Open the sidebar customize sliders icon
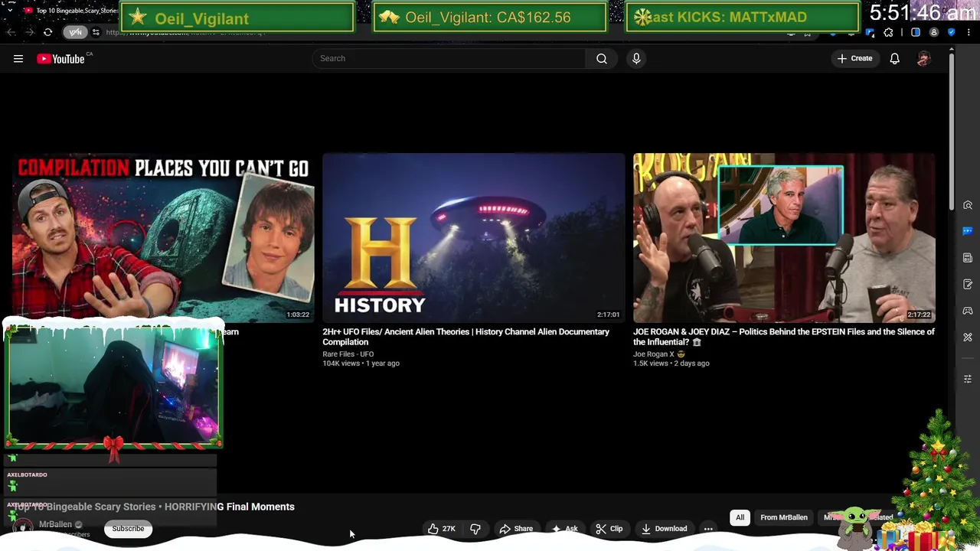This screenshot has width=980, height=551. click(x=968, y=379)
